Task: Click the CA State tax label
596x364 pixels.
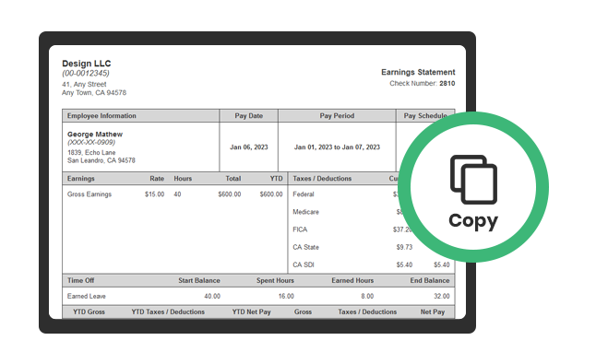Action: pyautogui.click(x=305, y=248)
